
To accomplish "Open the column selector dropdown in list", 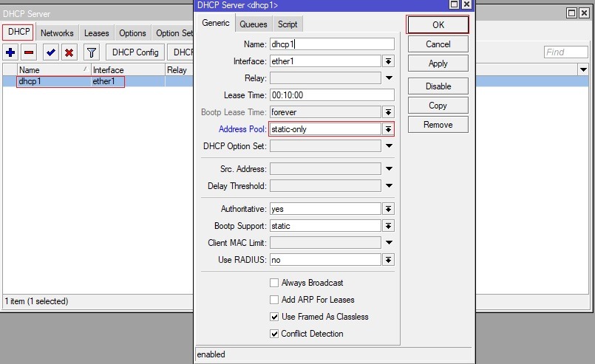I will tap(583, 69).
